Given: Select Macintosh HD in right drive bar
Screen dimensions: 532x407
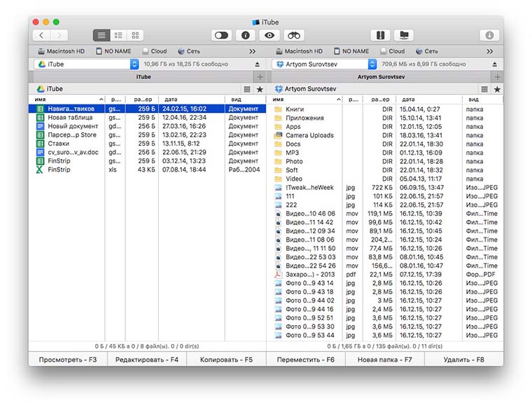Looking at the screenshot, I should click(x=299, y=51).
